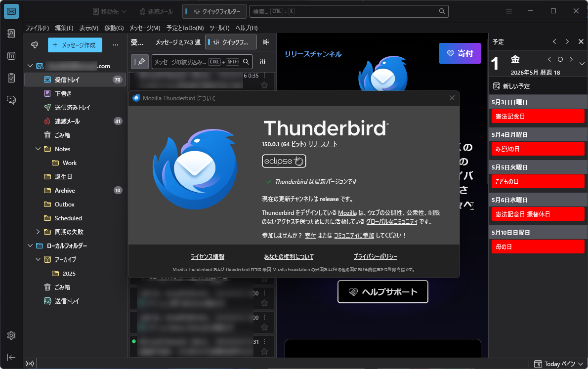Select the 2025 folder under アーカイブ
The width and height of the screenshot is (588, 369).
click(x=76, y=273)
